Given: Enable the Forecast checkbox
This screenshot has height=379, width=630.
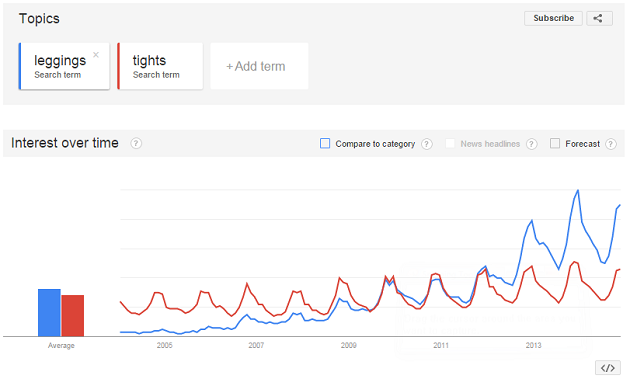Looking at the screenshot, I should (555, 143).
